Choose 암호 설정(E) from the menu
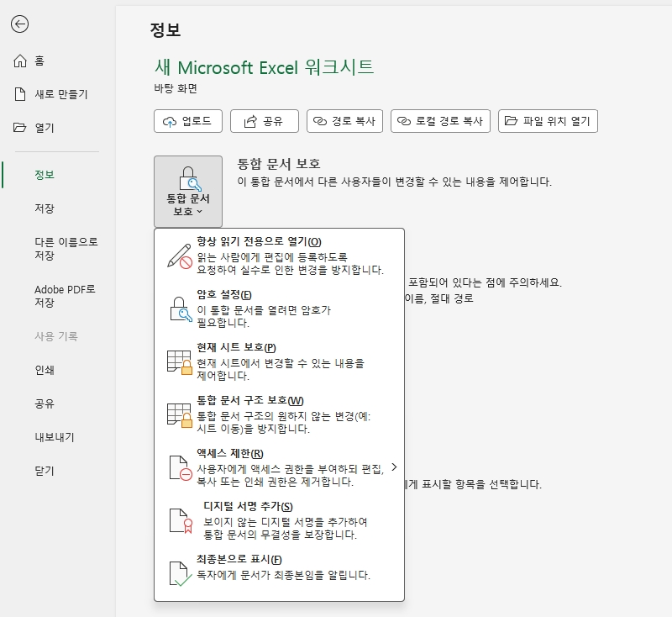Image resolution: width=672 pixels, height=617 pixels. tap(279, 308)
